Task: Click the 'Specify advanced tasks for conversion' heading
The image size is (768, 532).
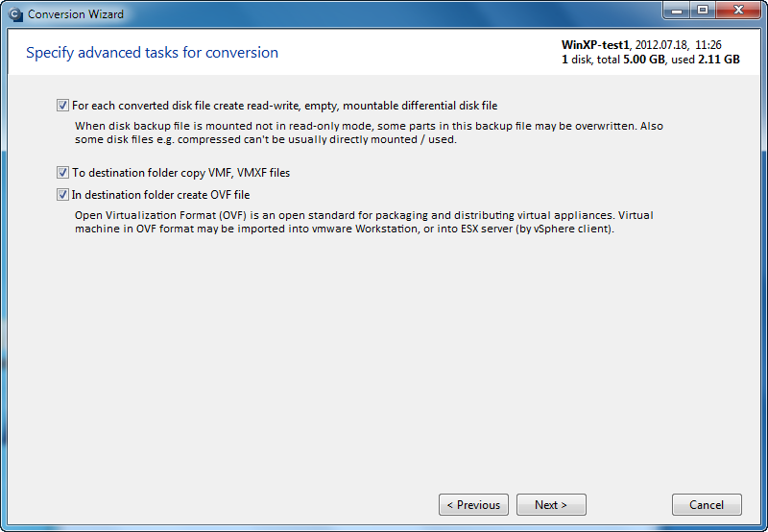Action: [152, 53]
